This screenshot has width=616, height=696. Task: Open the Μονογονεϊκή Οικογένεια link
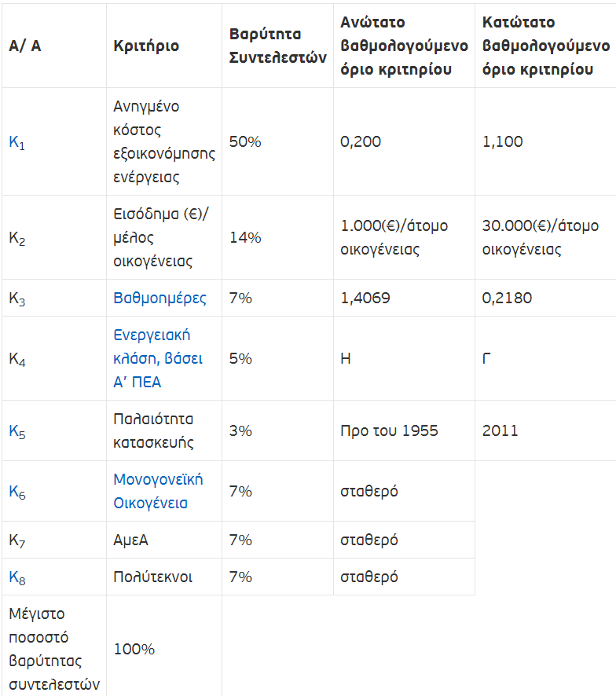click(158, 491)
